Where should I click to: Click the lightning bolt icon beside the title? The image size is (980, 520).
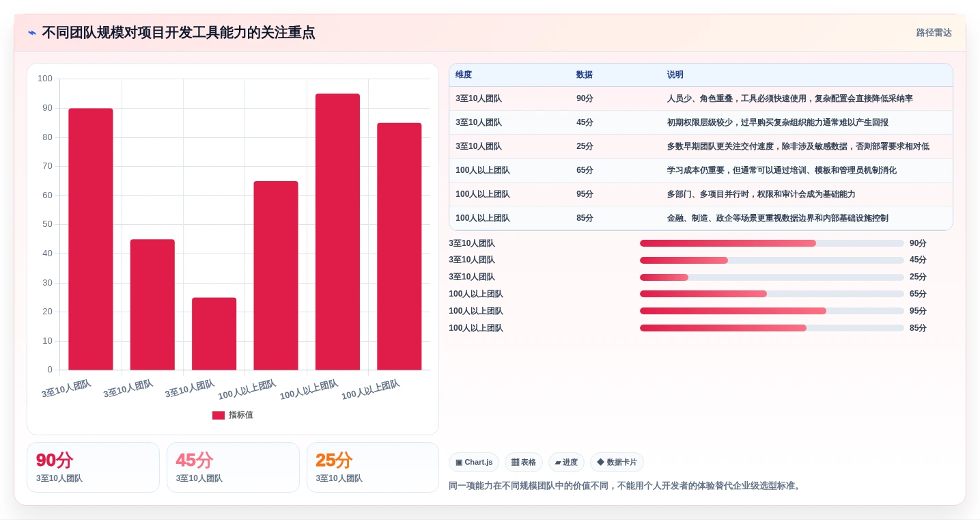(32, 33)
